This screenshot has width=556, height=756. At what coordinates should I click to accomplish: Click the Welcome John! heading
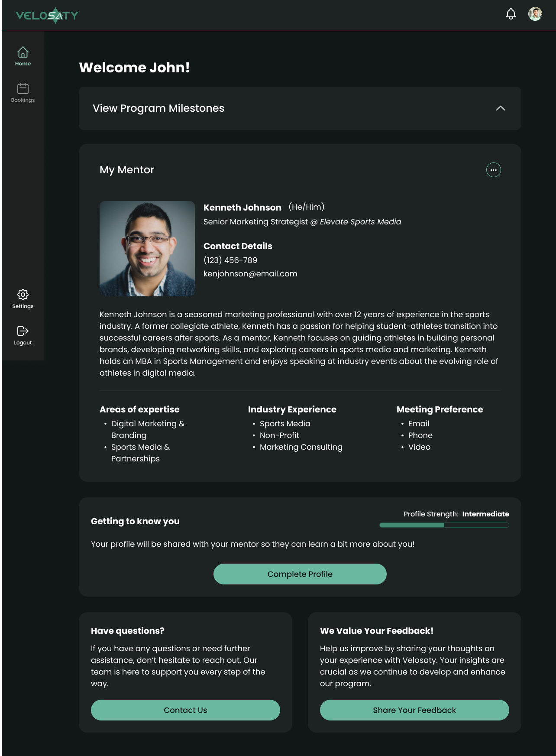(x=134, y=68)
